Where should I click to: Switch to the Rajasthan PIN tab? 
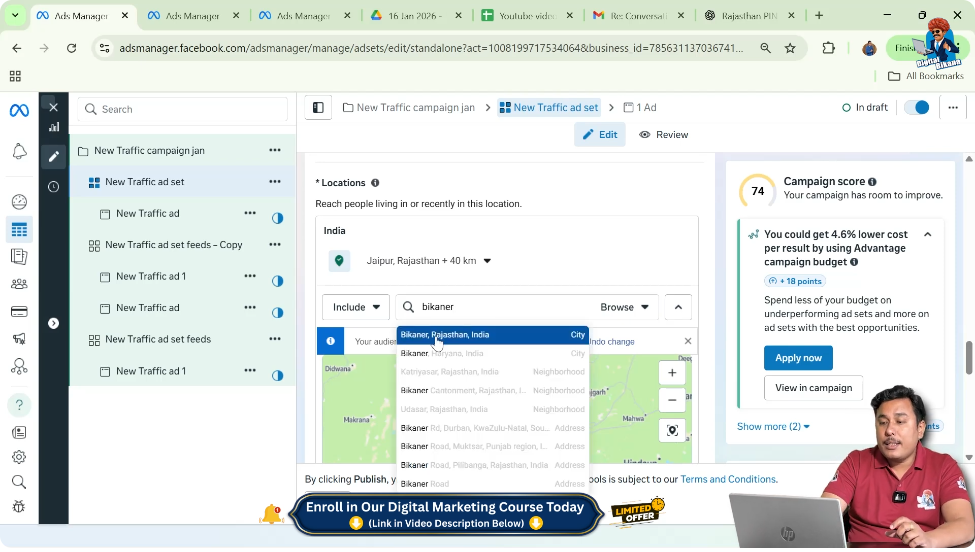point(751,16)
